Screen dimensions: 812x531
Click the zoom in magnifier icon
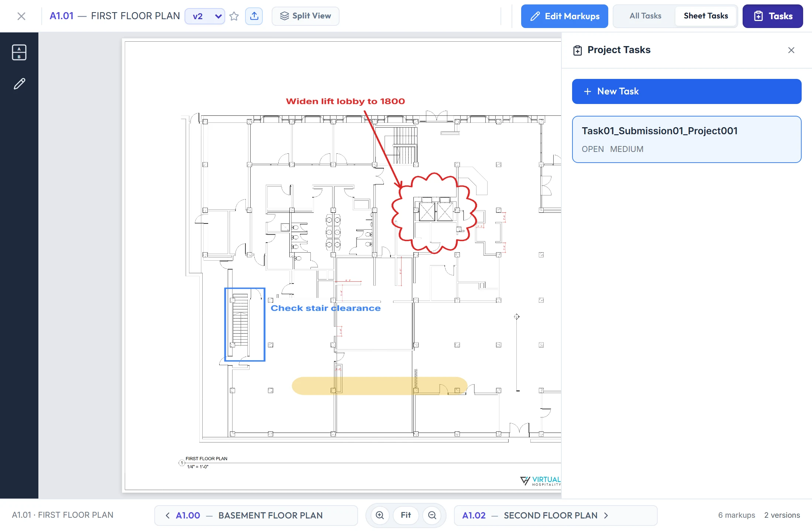coord(380,515)
